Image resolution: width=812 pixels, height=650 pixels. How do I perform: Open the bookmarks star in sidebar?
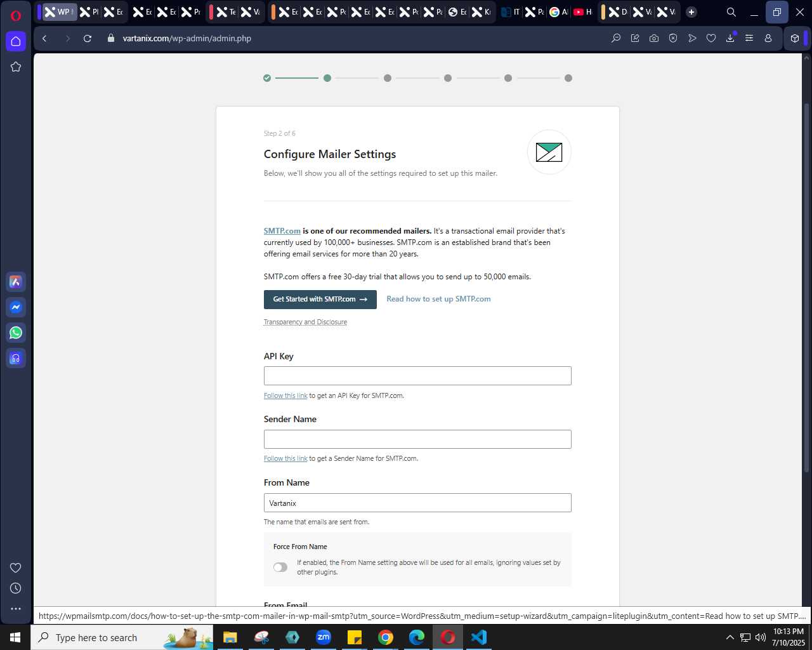[x=16, y=67]
